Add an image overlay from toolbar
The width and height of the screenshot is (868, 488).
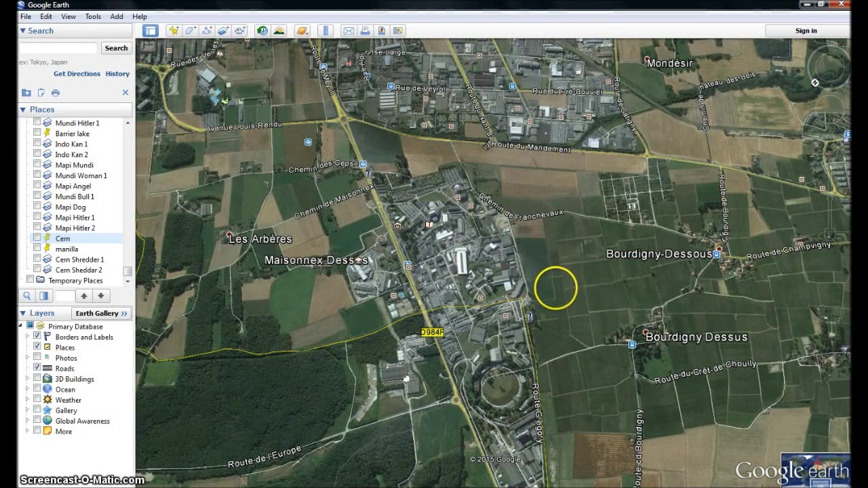[x=223, y=30]
